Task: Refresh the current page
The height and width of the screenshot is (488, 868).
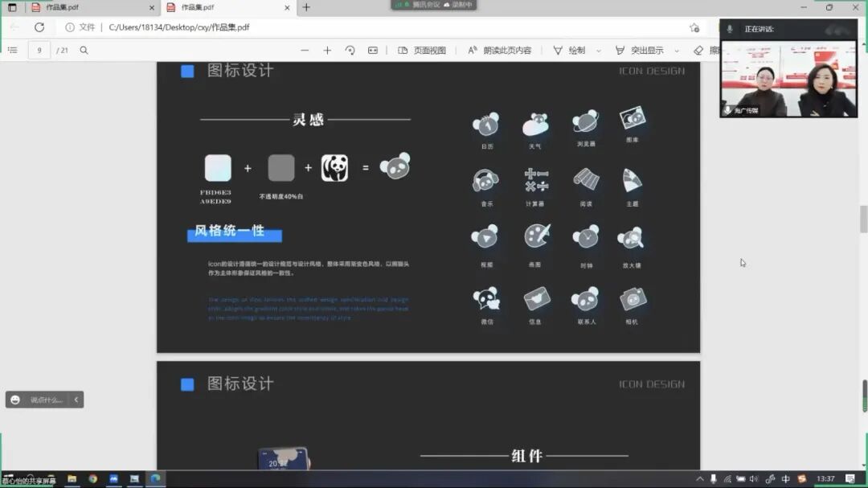Action: click(39, 27)
